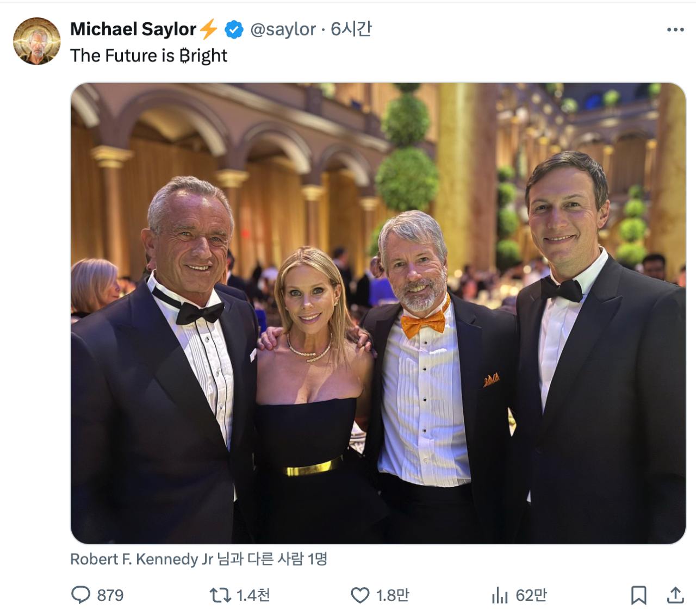Open the post via the 6시간 timestamp
The width and height of the screenshot is (696, 616).
pos(351,29)
